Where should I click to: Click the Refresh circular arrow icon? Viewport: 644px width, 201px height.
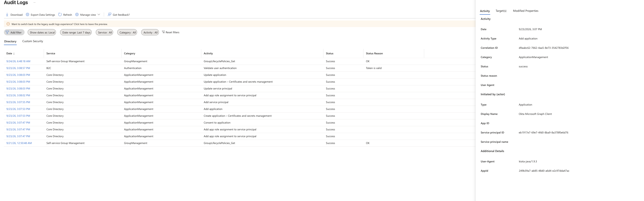60,14
